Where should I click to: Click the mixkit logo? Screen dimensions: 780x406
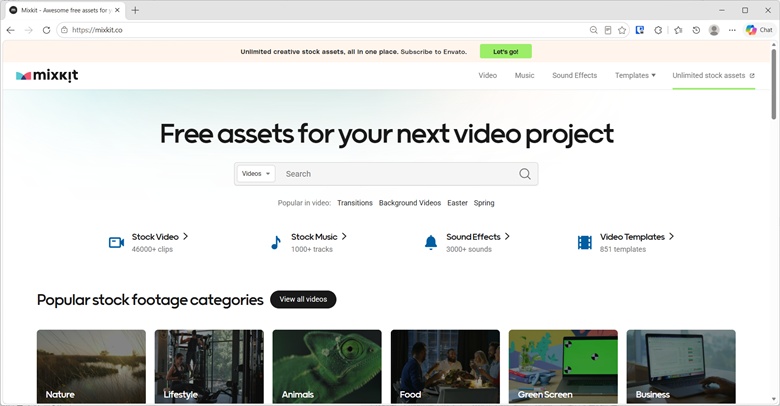click(x=47, y=76)
